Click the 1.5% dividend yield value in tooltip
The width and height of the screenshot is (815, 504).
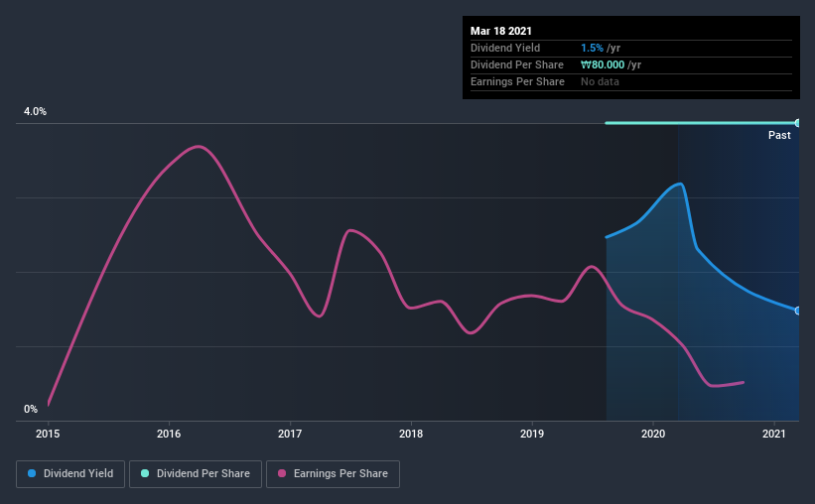coord(592,48)
